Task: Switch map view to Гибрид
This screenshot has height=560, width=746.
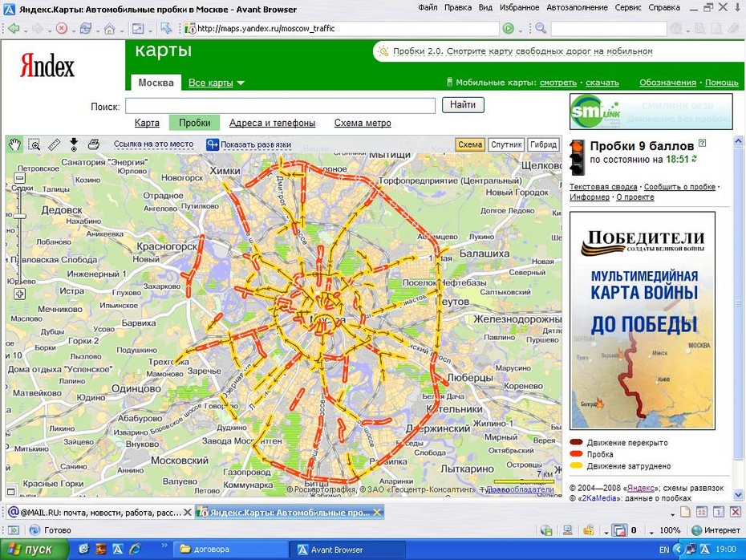Action: tap(543, 144)
